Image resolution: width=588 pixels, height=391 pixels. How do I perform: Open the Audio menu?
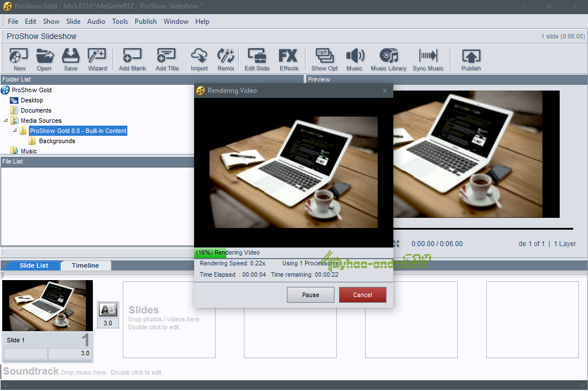coord(96,22)
